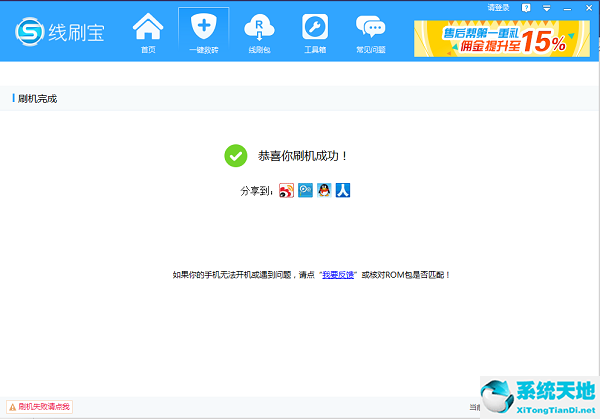This screenshot has width=600, height=419.
Task: Open the 线刷包 cloud download icon
Action: 259,27
